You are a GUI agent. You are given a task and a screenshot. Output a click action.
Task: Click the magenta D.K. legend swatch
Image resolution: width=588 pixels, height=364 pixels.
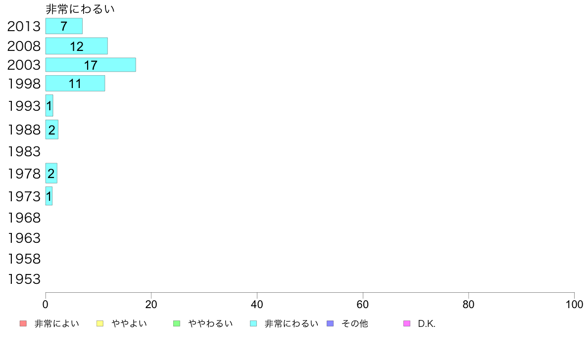tap(407, 323)
